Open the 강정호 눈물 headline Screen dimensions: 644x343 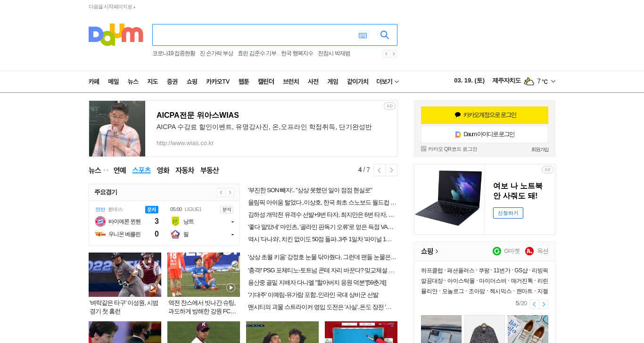pyautogui.click(x=322, y=257)
